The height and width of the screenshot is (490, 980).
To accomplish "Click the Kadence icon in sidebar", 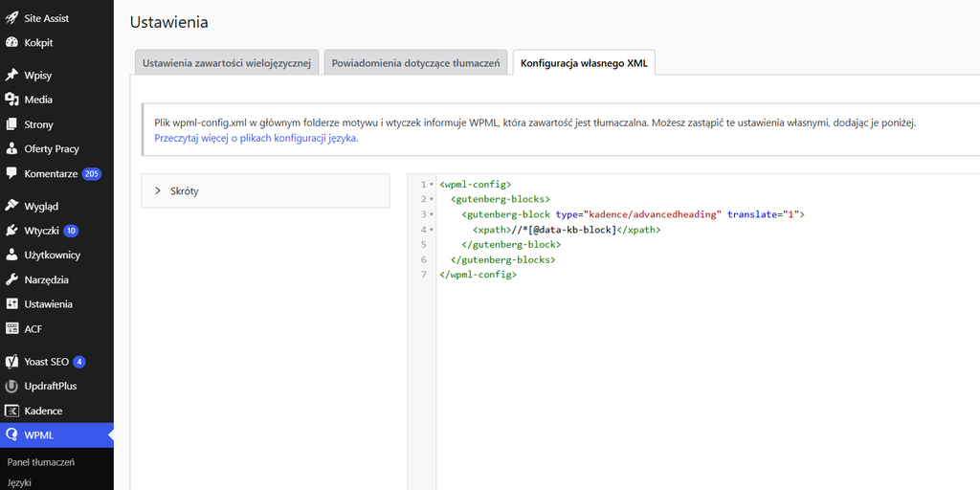I will tap(11, 411).
